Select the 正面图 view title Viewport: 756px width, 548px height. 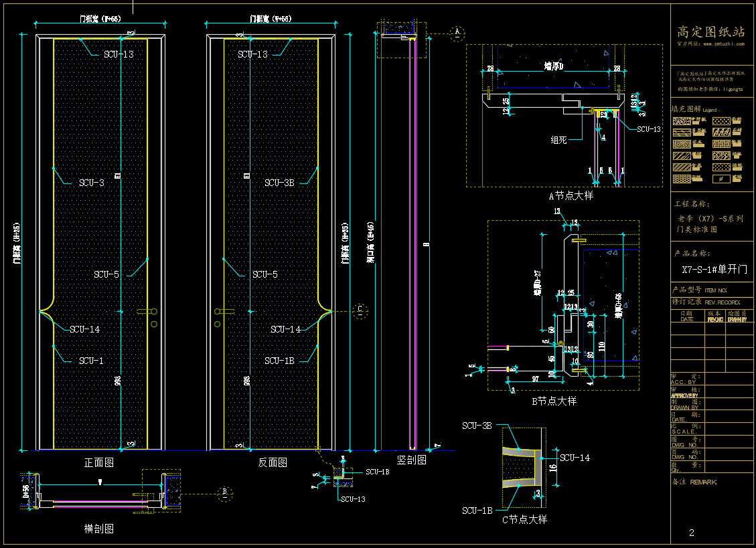[x=98, y=462]
